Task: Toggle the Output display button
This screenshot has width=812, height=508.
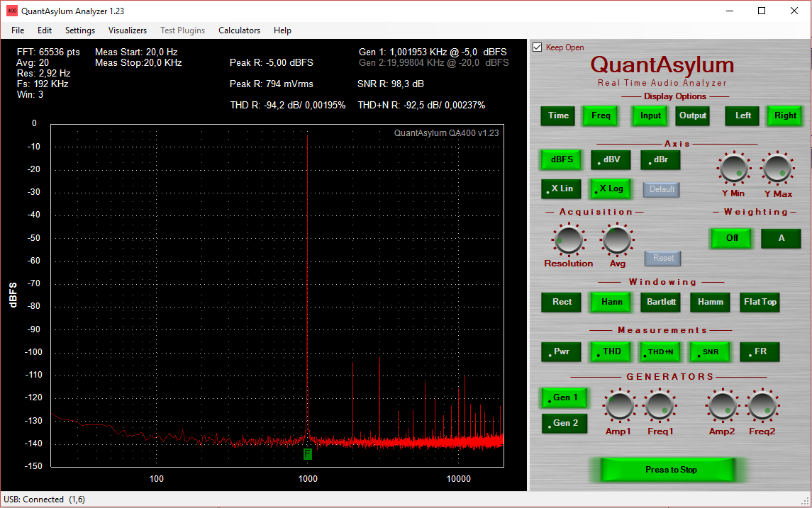Action: [693, 116]
